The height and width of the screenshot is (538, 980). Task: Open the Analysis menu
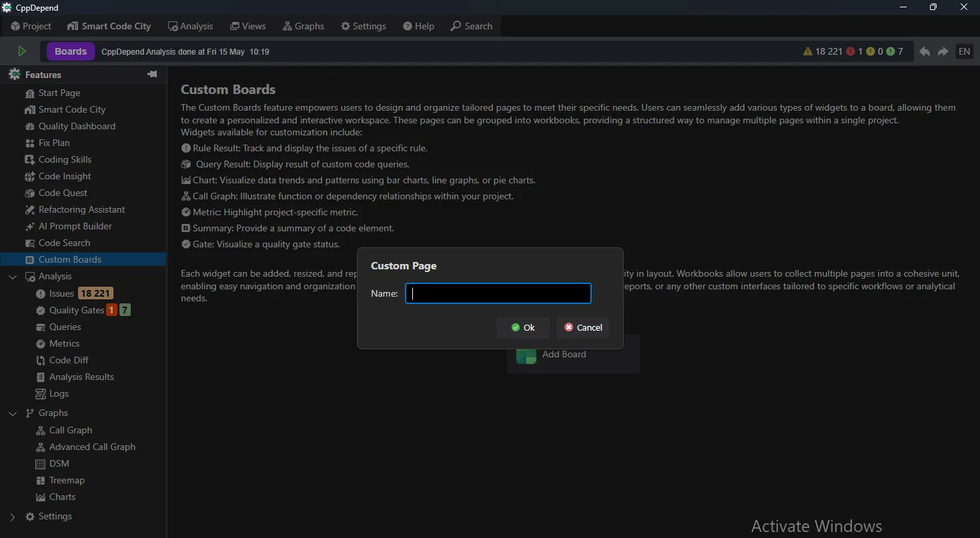point(191,26)
